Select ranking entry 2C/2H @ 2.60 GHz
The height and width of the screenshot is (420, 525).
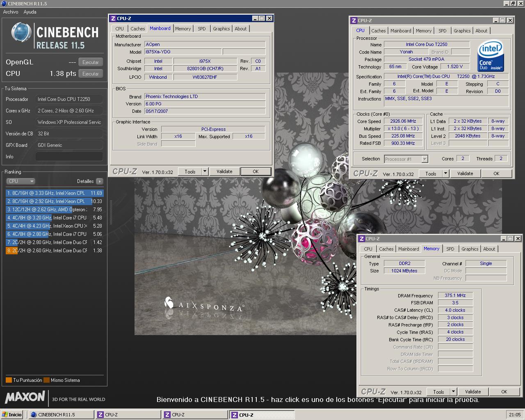click(x=55, y=251)
